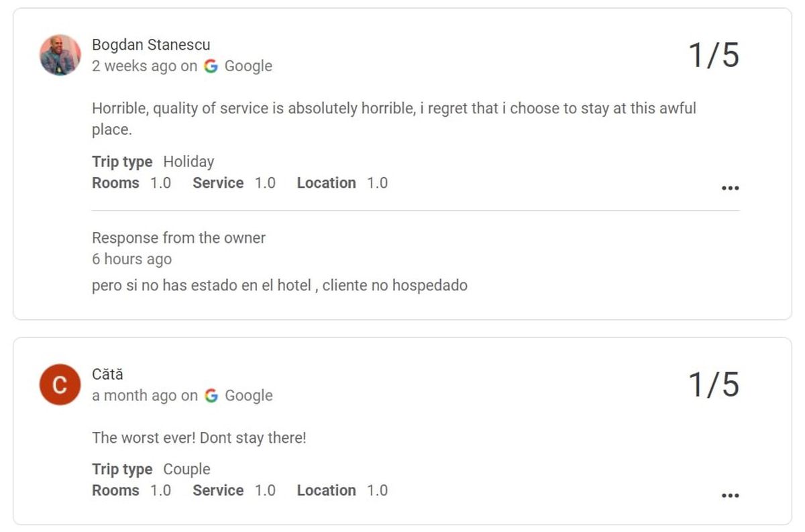
Task: Click the orange C avatar for Cătă
Action: [x=60, y=384]
